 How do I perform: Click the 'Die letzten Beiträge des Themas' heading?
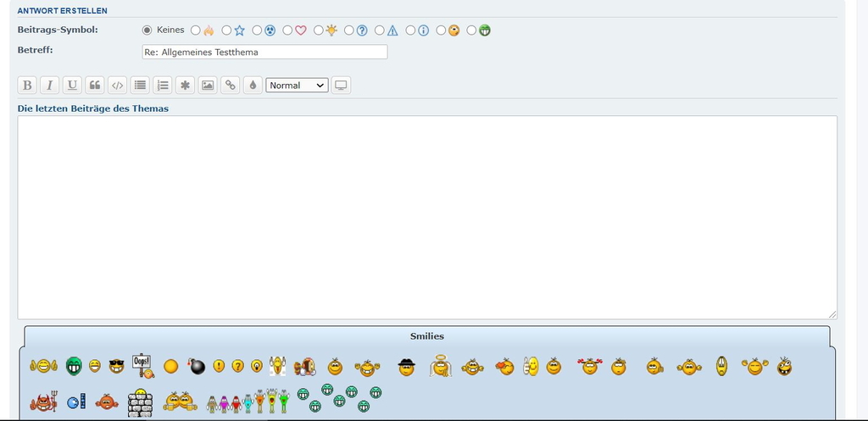pos(93,108)
